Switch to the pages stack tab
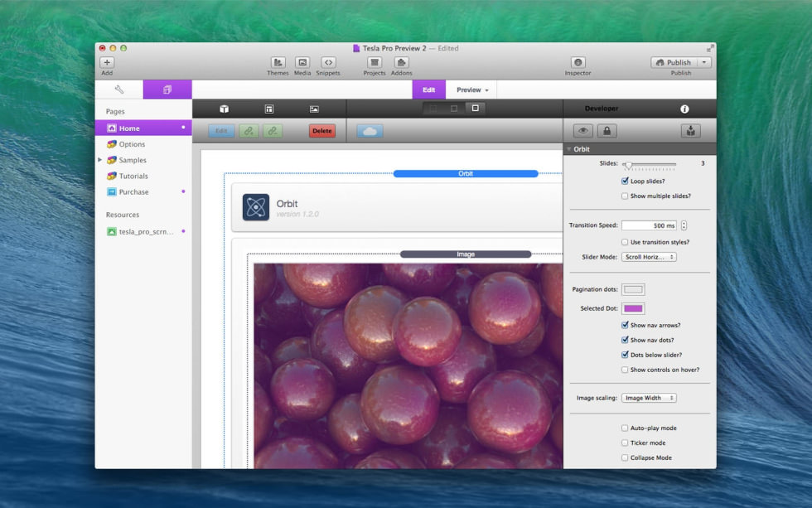812x508 pixels. (167, 90)
